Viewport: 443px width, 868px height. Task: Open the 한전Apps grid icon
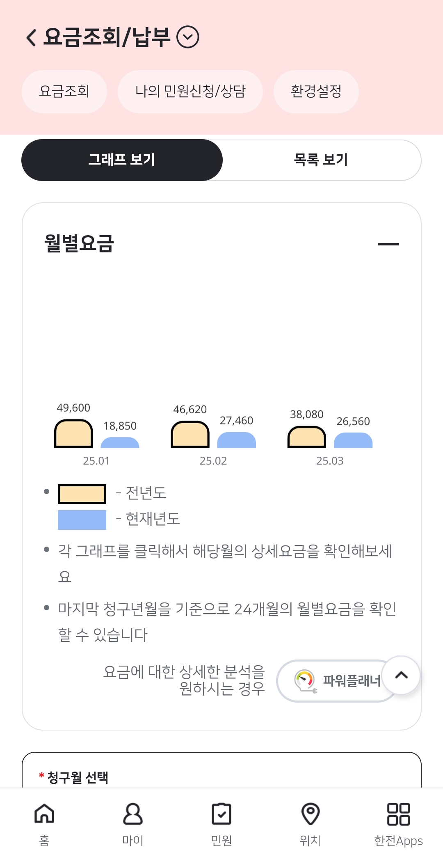[x=398, y=813]
